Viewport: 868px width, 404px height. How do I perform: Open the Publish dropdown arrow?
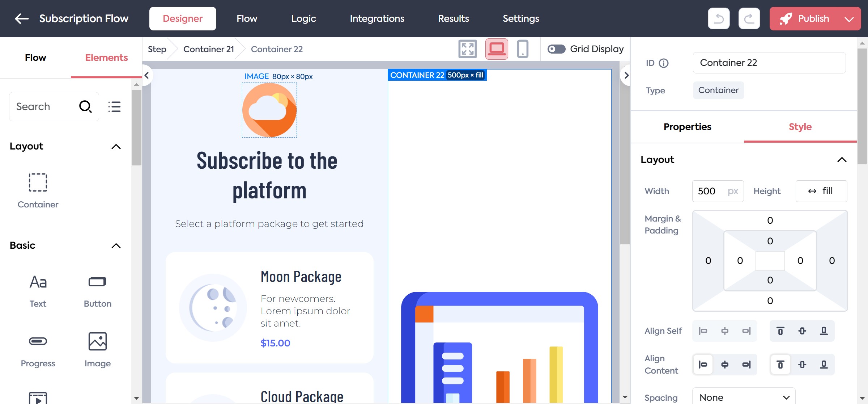[849, 19]
